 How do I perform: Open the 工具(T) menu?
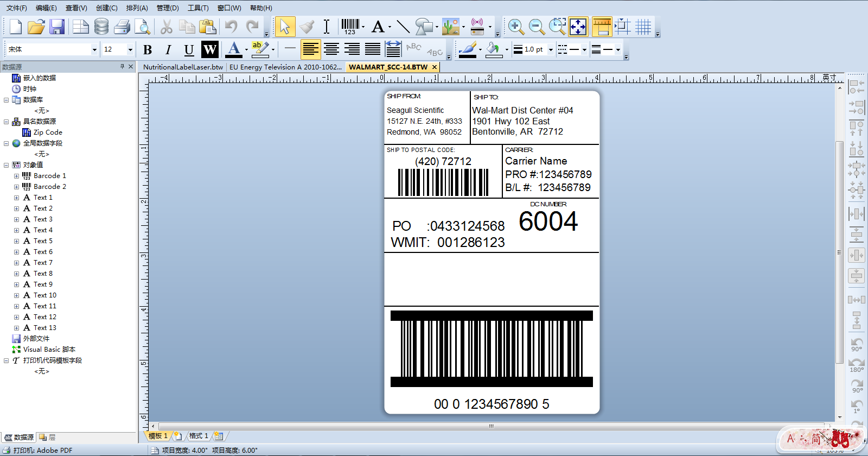coord(198,8)
